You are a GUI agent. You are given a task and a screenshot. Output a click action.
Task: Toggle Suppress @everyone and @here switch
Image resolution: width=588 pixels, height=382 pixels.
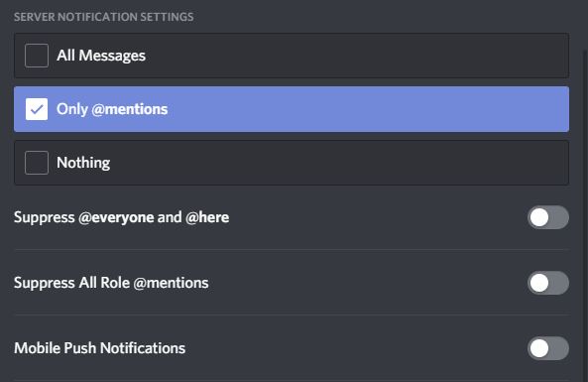[x=548, y=217]
